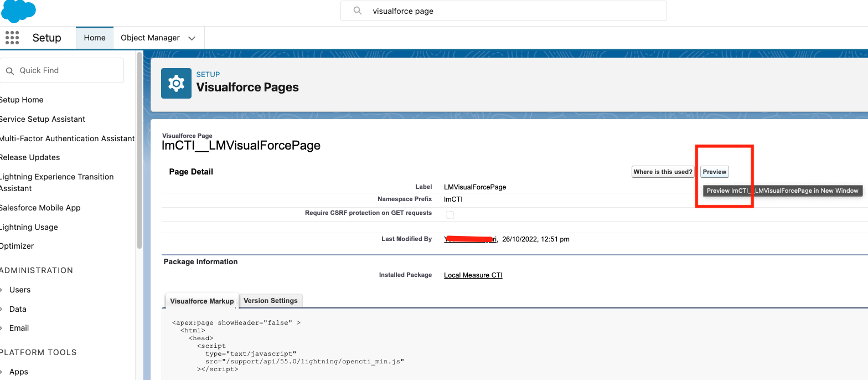The height and width of the screenshot is (380, 868).
Task: Open the App Launcher grid icon
Action: 12,38
